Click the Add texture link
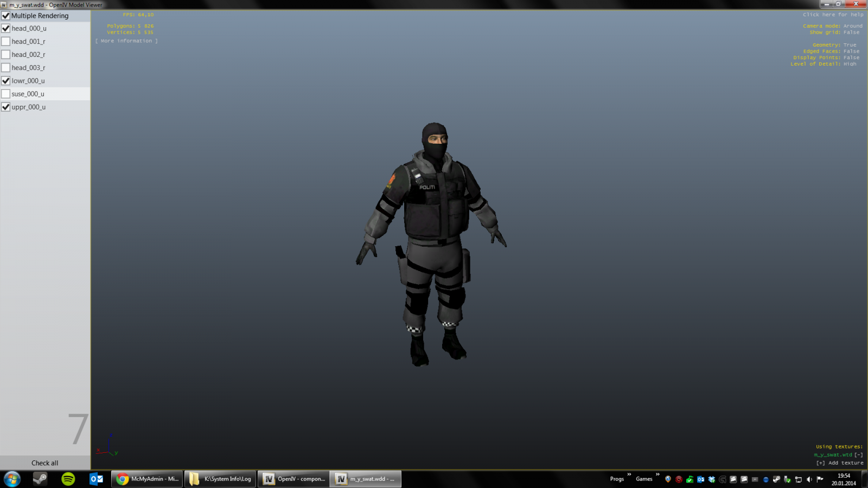 840,463
